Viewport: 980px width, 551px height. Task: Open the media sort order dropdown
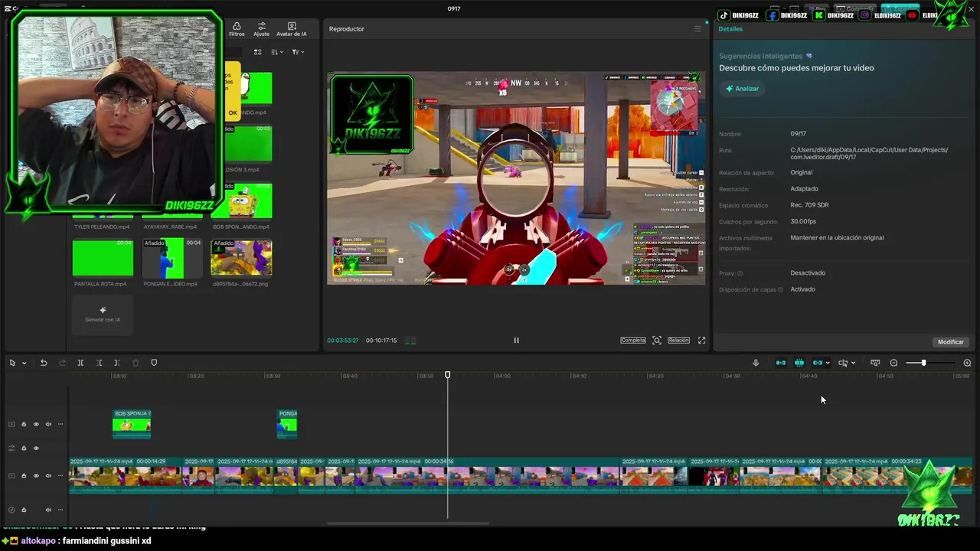(277, 52)
